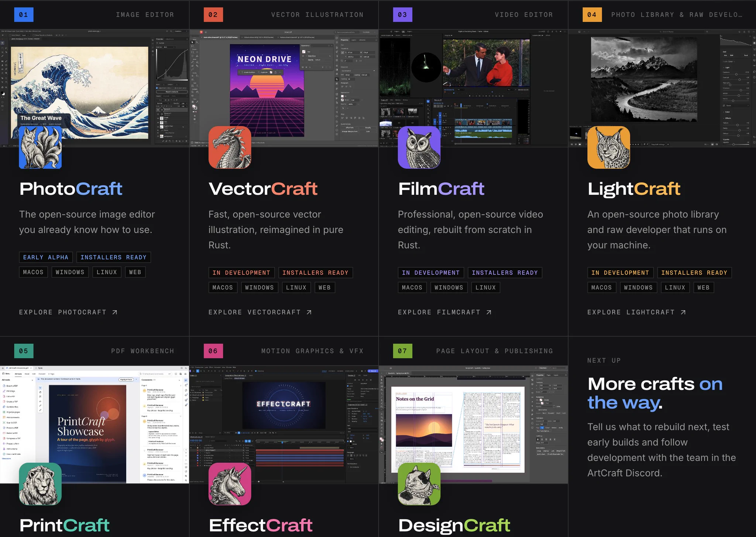Click the VectorCraft dragon app icon
Screen dimensions: 756x537
(x=230, y=148)
